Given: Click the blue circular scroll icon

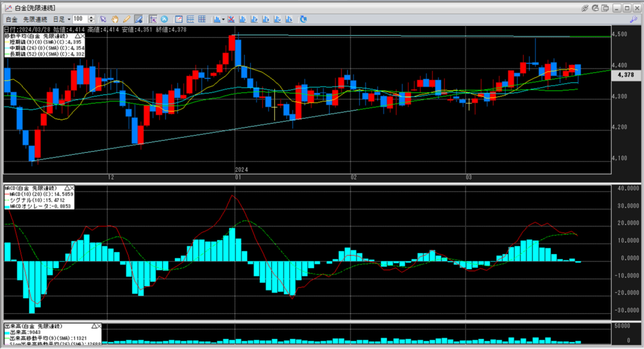Looking at the screenshot, I should click(165, 19).
